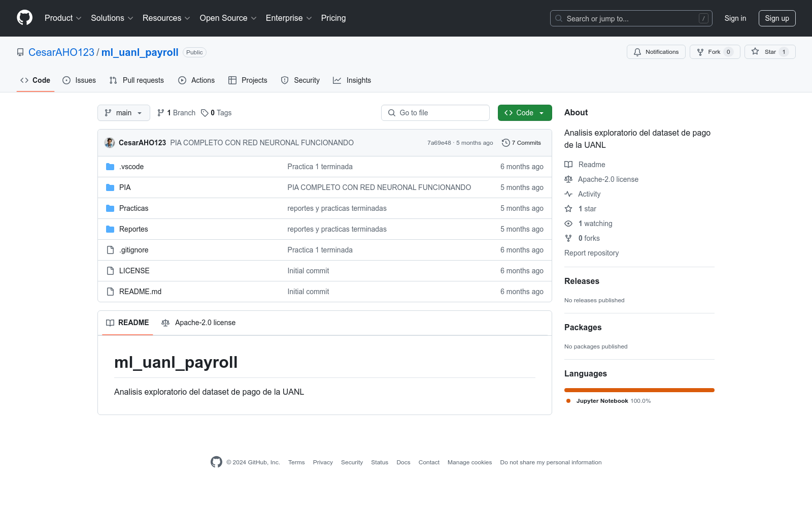Expand the Resources menu
The image size is (812, 508).
pyautogui.click(x=166, y=18)
